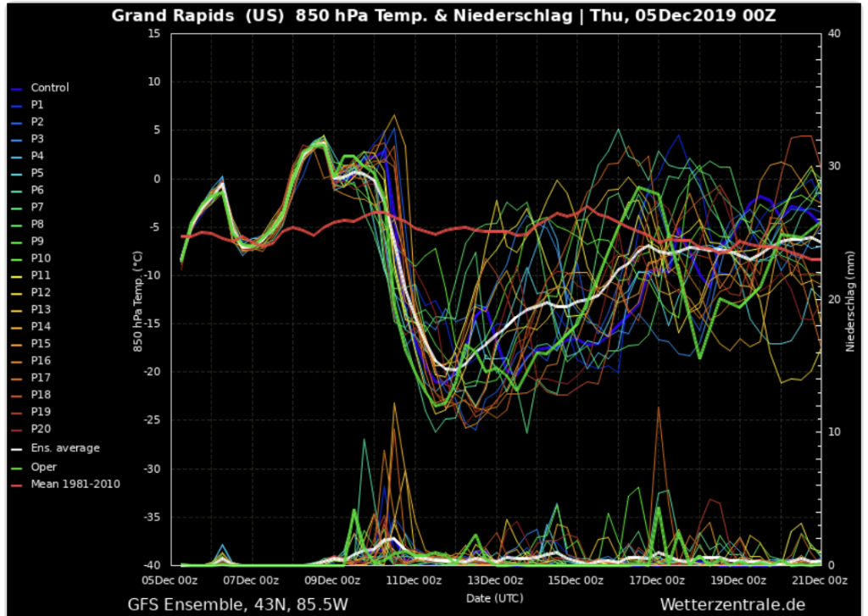The width and height of the screenshot is (868, 616).
Task: Click the 09Dec 00z axis label
Action: (x=332, y=580)
